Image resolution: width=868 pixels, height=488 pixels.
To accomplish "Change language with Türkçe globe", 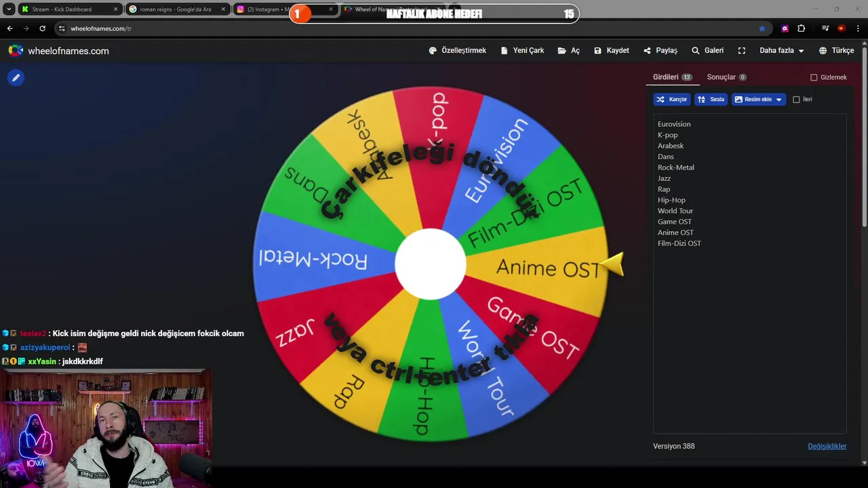I will [836, 51].
